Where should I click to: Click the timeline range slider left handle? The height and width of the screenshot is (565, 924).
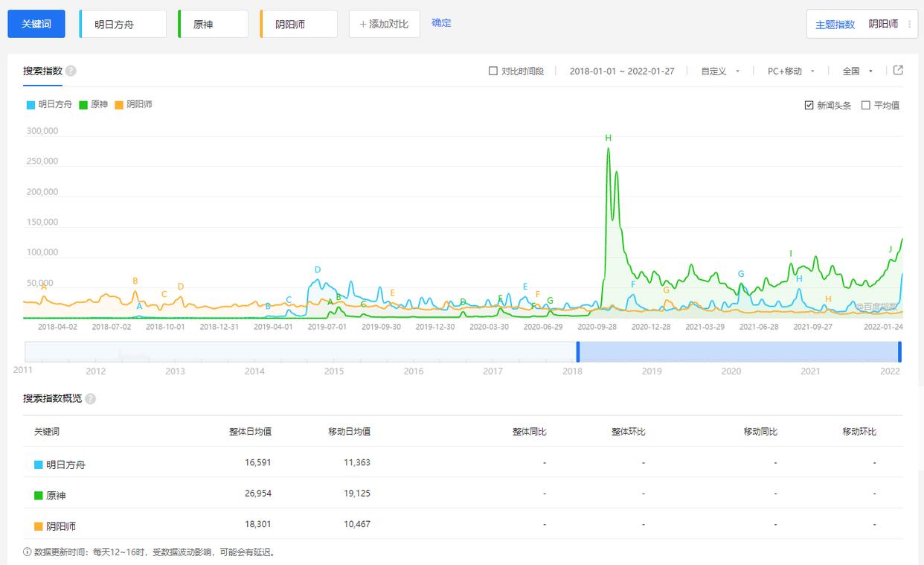pos(577,352)
